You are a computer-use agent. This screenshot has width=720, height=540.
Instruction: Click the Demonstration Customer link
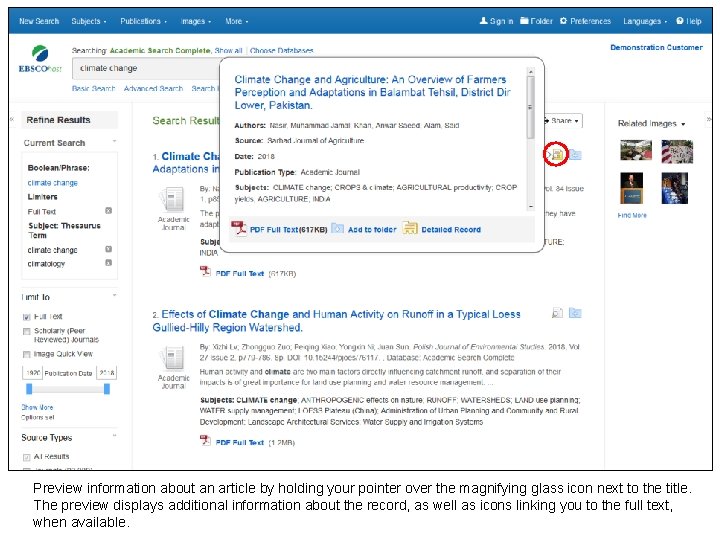[x=656, y=47]
